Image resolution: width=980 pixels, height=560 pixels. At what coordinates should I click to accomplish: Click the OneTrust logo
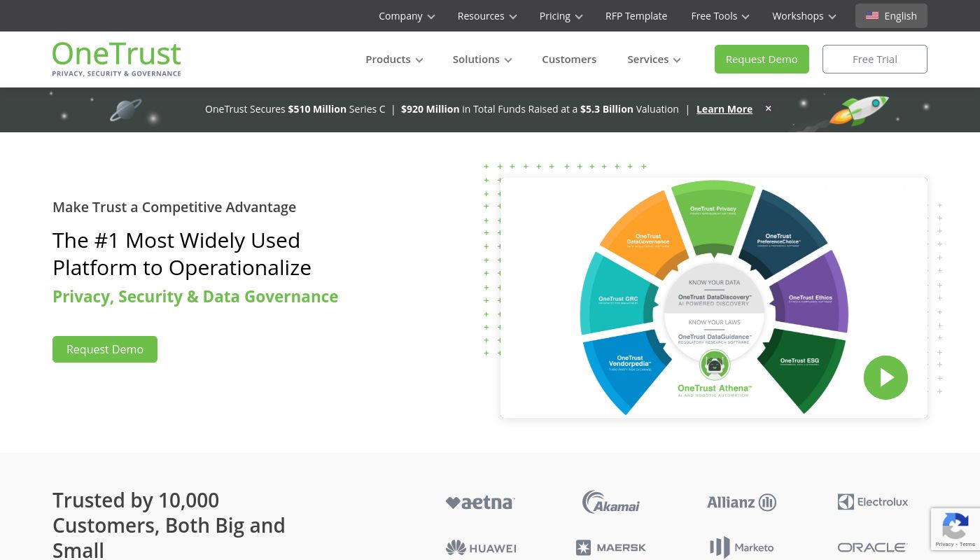pyautogui.click(x=117, y=59)
